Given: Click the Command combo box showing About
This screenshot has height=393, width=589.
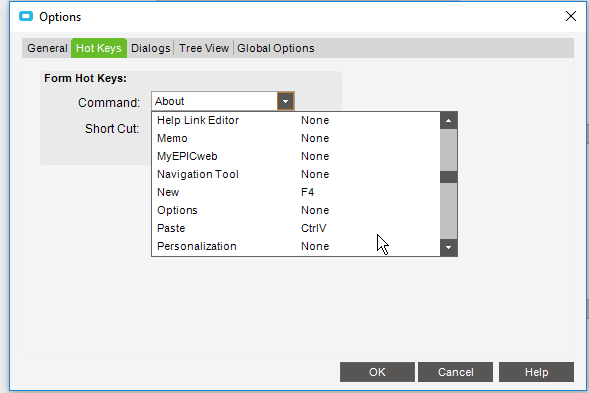Looking at the screenshot, I should click(x=223, y=101).
